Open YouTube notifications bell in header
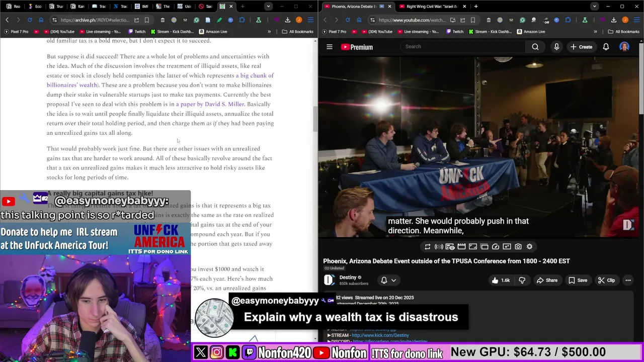The width and height of the screenshot is (644, 362). 606,47
